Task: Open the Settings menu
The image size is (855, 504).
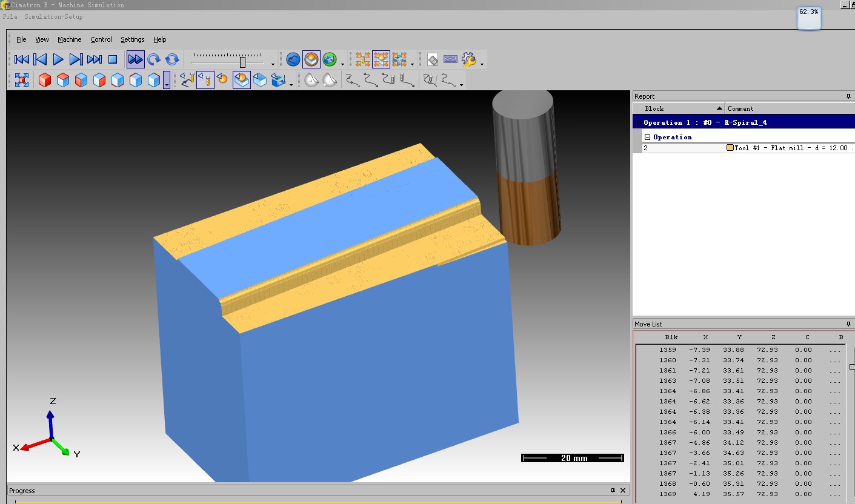Action: 133,39
